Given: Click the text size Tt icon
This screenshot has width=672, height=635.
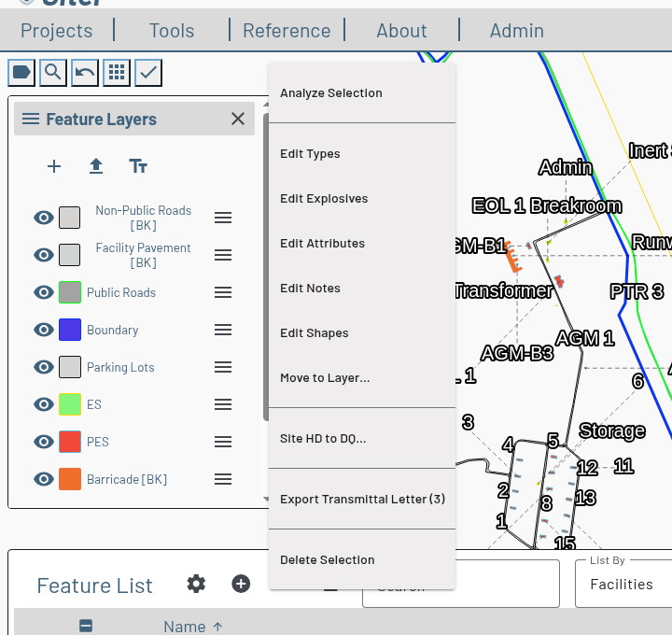Looking at the screenshot, I should (x=138, y=166).
